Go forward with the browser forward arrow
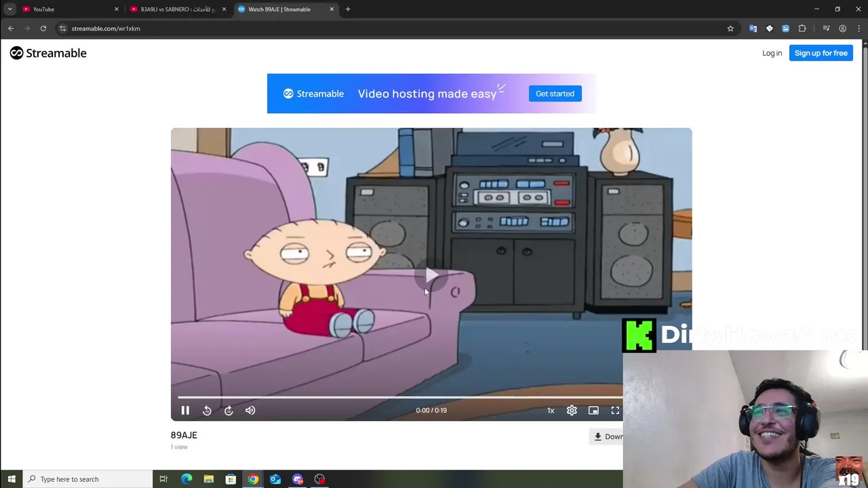Image resolution: width=868 pixels, height=488 pixels. coord(27,28)
